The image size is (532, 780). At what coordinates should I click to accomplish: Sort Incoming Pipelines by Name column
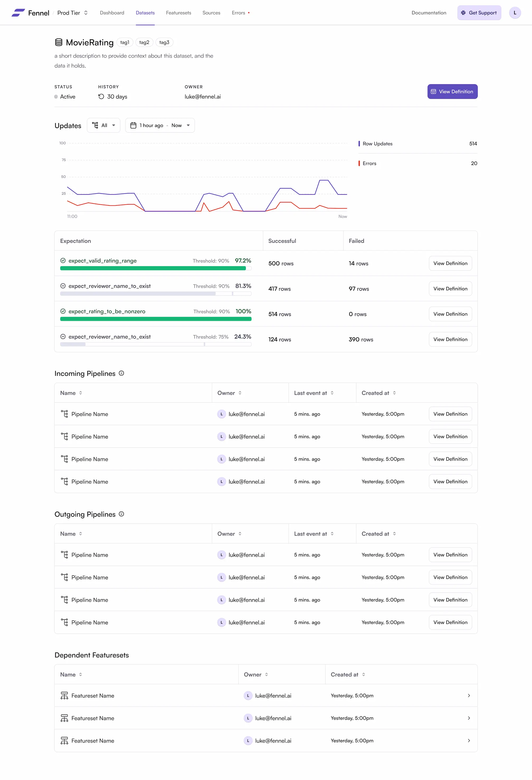80,393
